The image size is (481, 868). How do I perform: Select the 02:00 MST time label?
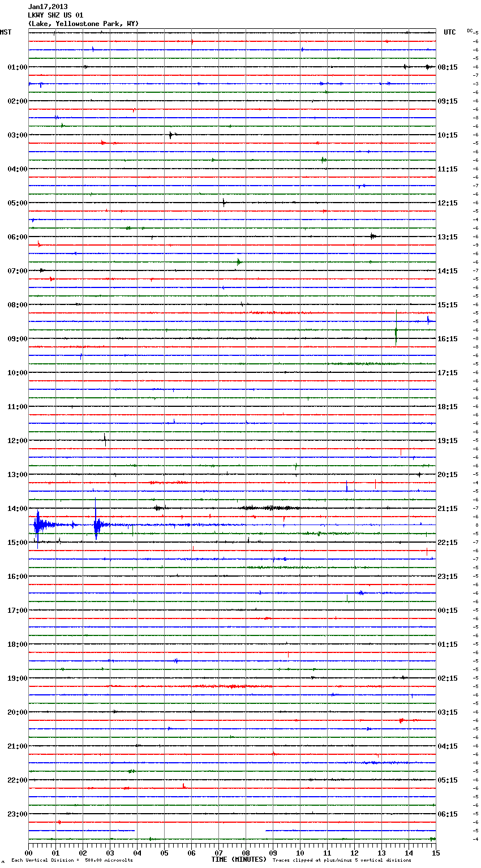click(x=18, y=101)
